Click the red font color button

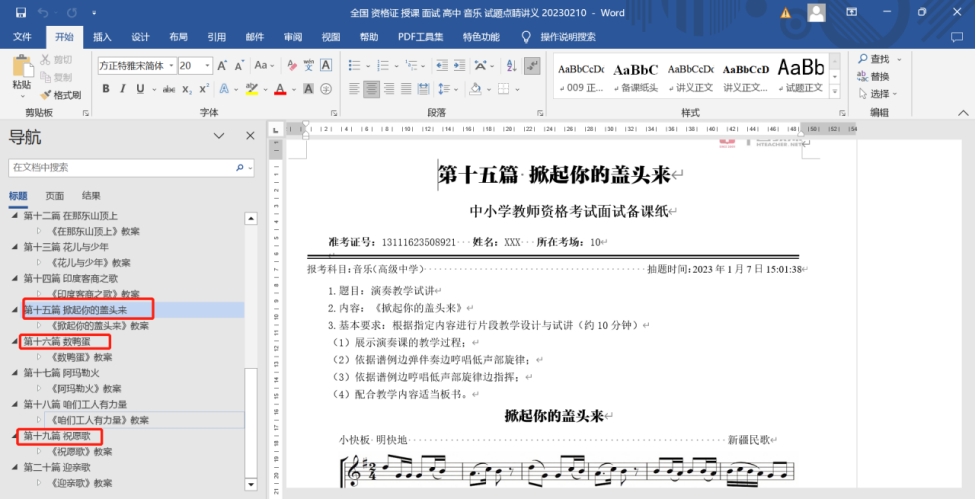(x=279, y=89)
